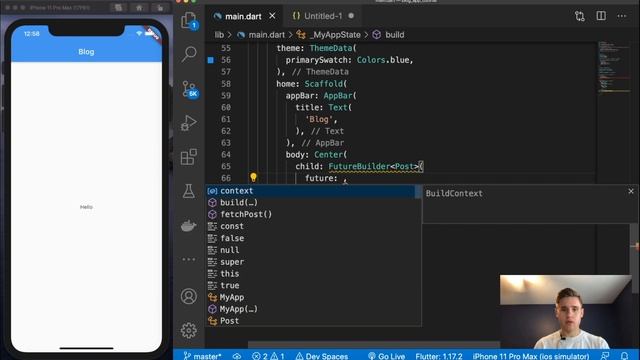The width and height of the screenshot is (640, 360).
Task: Select iPhone 11 Pro Max device in status bar
Action: [x=531, y=356]
